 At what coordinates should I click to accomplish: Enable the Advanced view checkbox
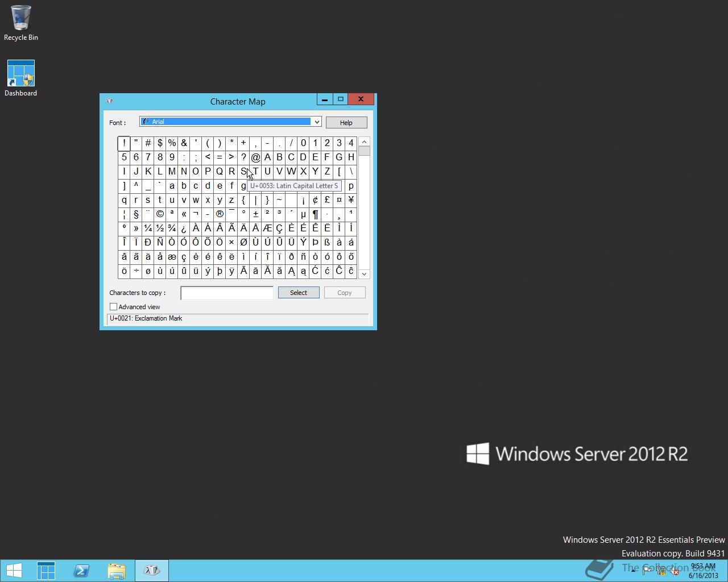tap(113, 307)
